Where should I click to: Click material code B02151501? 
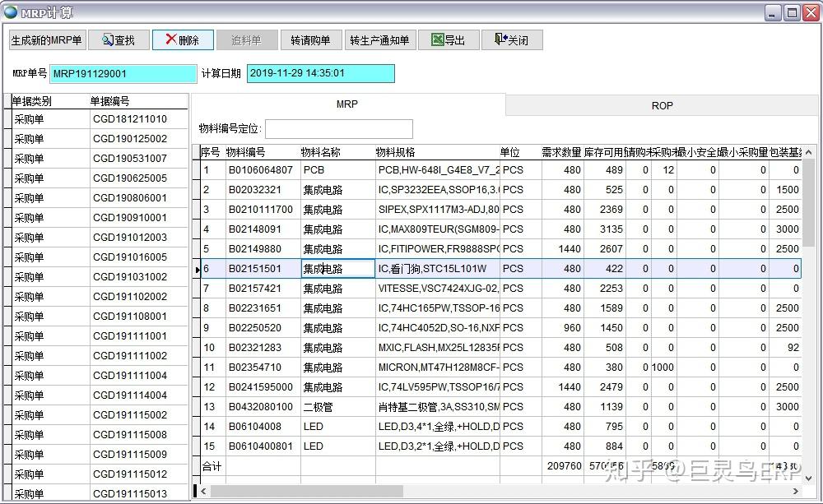pyautogui.click(x=255, y=269)
